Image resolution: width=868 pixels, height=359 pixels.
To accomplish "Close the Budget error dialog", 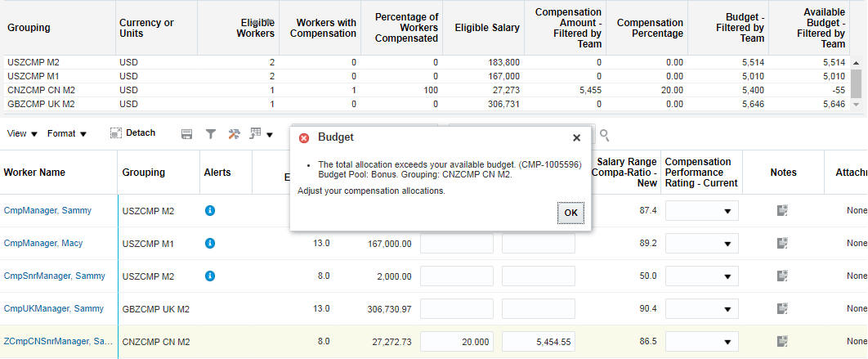I will (x=576, y=138).
